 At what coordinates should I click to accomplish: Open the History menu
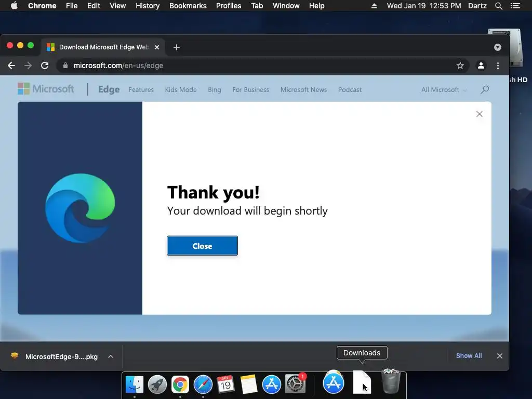point(148,6)
